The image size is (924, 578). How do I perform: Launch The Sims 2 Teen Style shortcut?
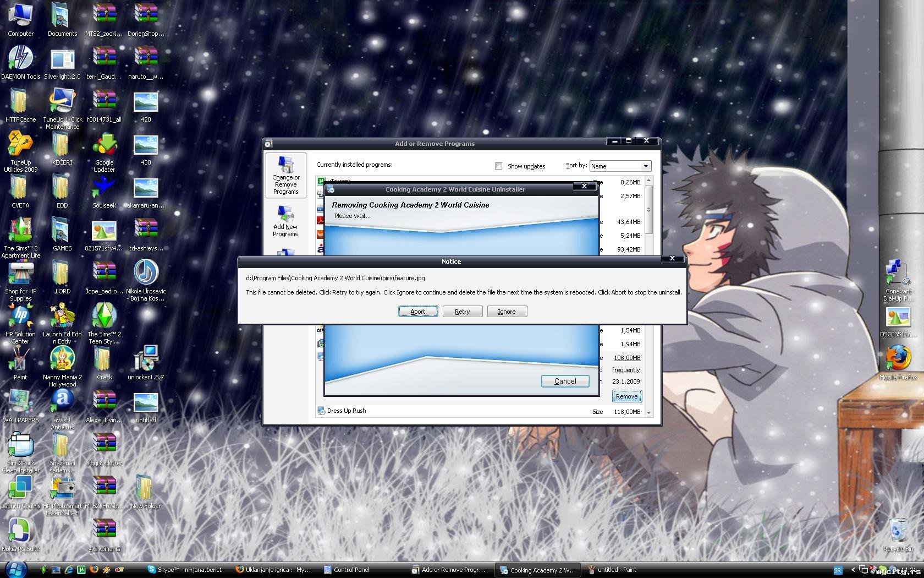pyautogui.click(x=104, y=324)
